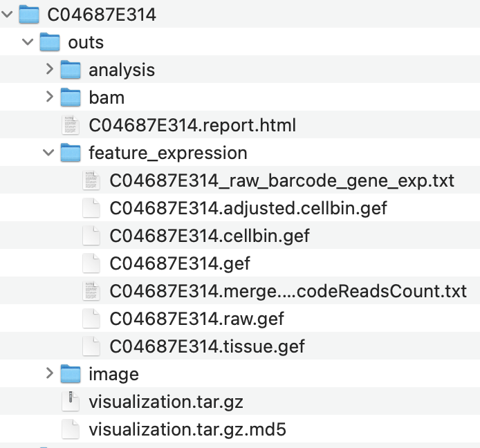Click the analysis folder icon

pos(71,70)
